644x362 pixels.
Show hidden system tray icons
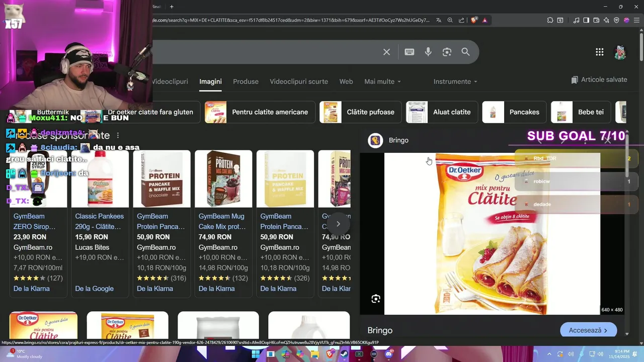pos(549,354)
